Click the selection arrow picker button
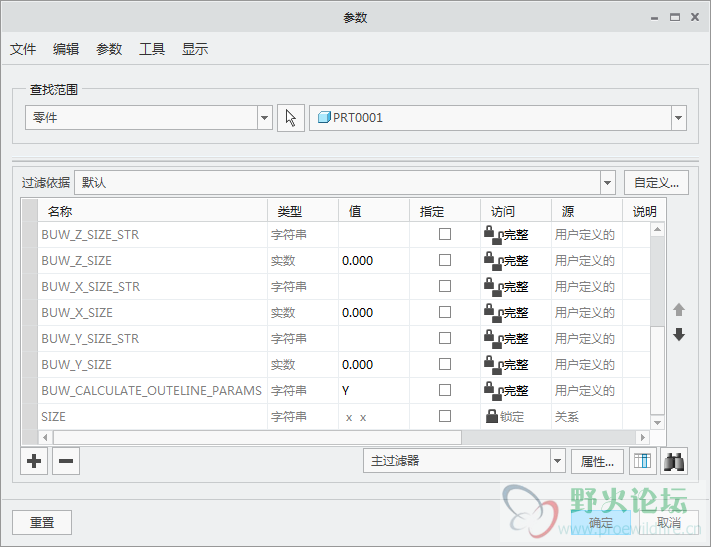 click(x=291, y=118)
